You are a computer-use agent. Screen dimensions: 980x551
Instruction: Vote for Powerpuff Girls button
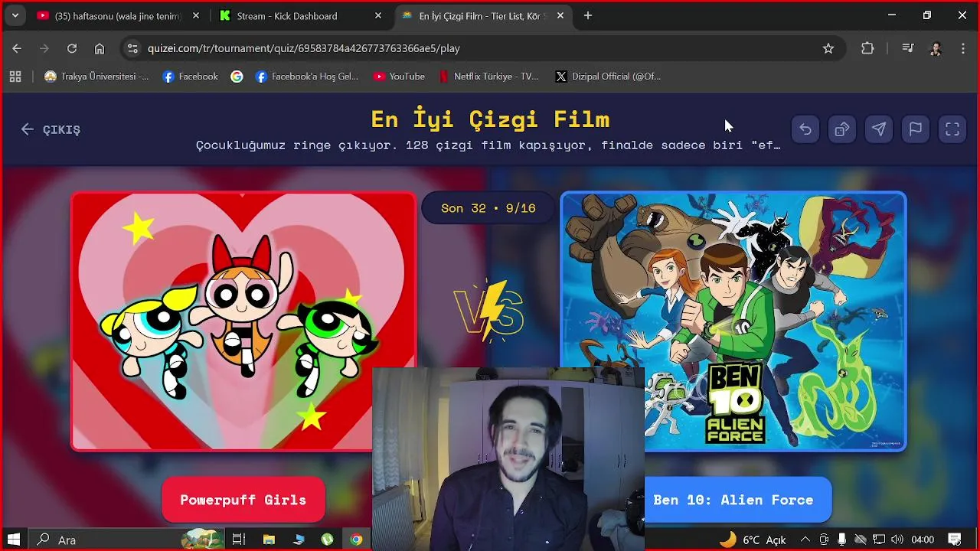[x=243, y=500]
